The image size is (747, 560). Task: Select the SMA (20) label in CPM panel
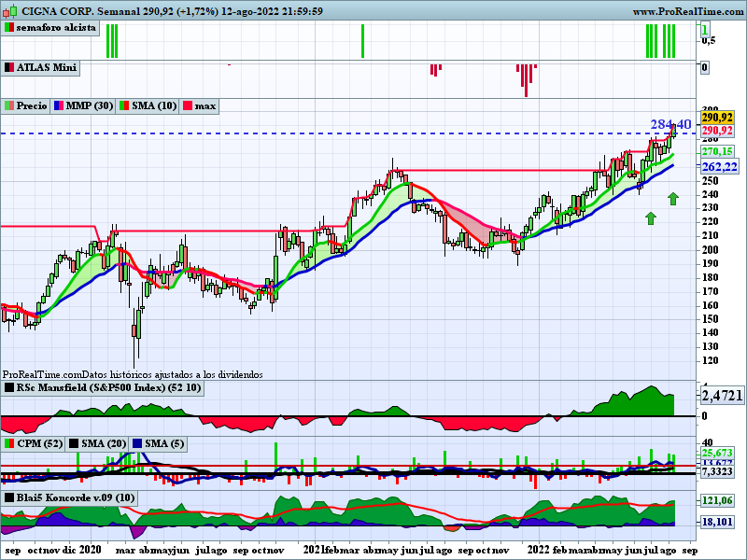click(104, 444)
